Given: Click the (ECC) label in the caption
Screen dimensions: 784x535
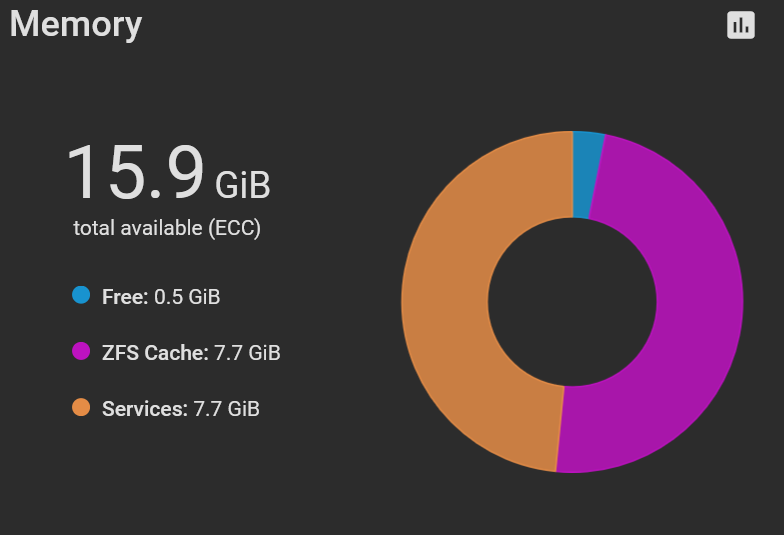Looking at the screenshot, I should (234, 228).
